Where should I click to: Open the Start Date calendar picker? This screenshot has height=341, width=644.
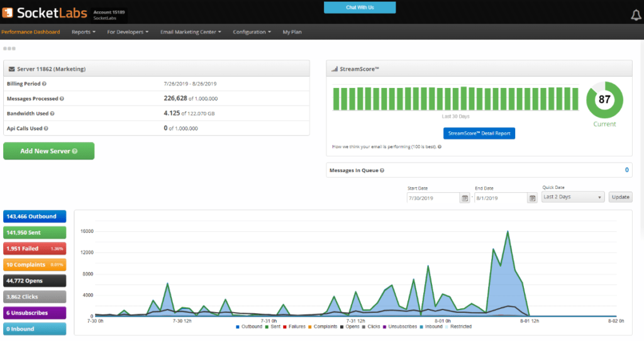coord(465,198)
